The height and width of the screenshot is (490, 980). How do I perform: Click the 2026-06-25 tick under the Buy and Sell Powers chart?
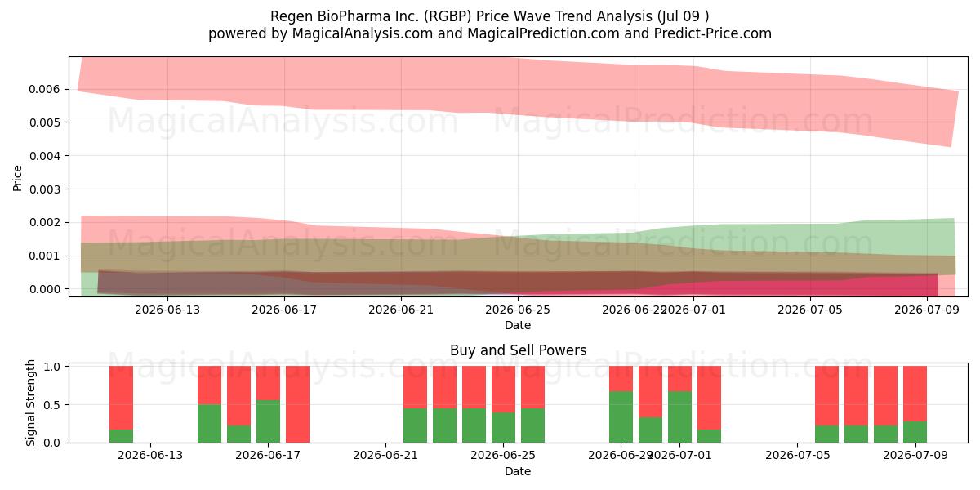(x=503, y=456)
